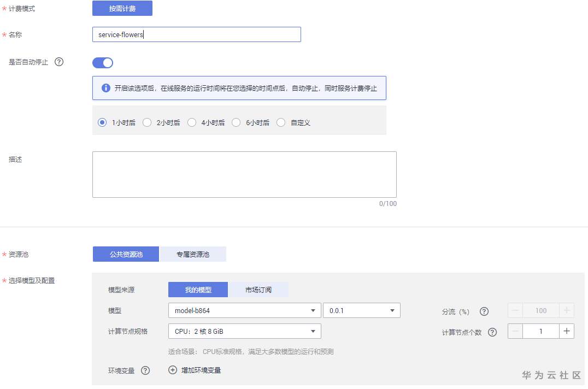Click the 模型来源 label
This screenshot has height=389, width=588.
(x=121, y=290)
